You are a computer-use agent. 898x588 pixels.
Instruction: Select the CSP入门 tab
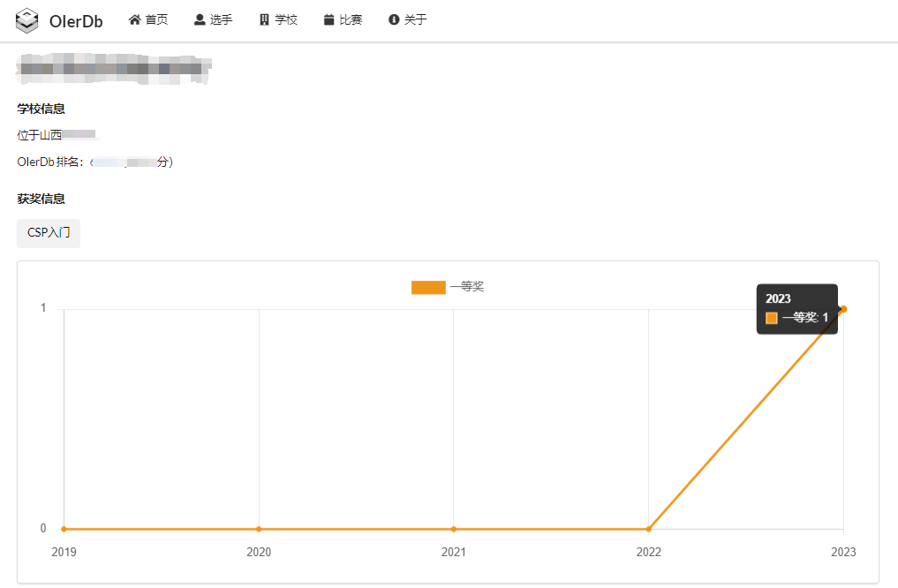[x=49, y=233]
